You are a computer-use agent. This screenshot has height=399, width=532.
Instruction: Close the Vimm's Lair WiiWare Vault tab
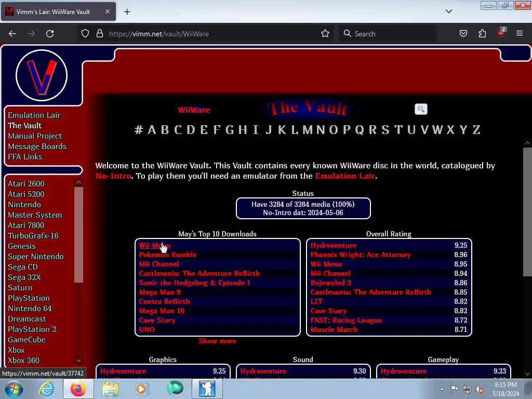point(107,11)
